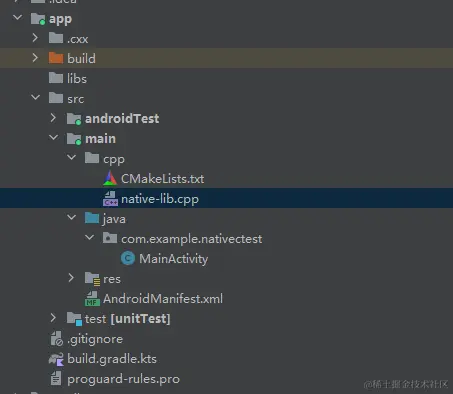Select the java folder name

(x=114, y=219)
